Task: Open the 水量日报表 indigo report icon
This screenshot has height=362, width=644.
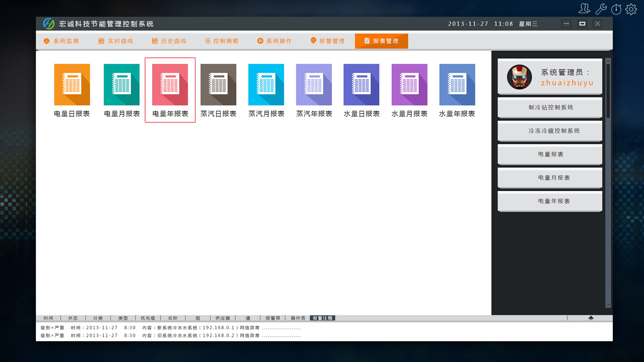Action: (x=362, y=84)
